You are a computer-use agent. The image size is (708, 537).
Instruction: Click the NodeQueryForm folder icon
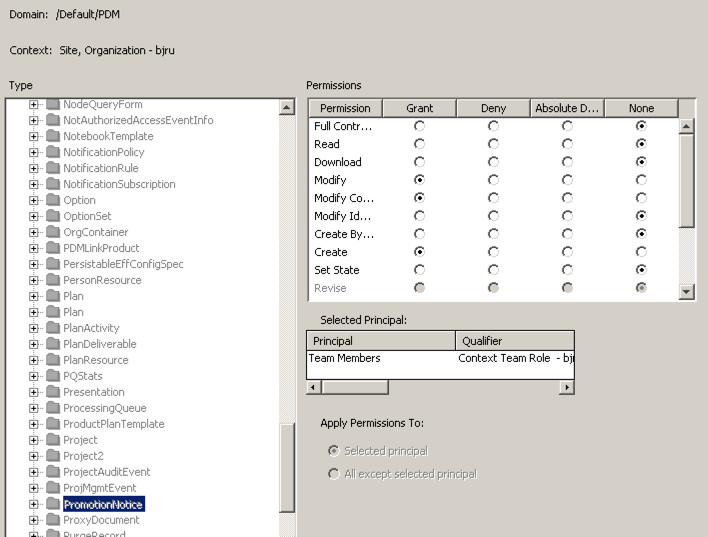pyautogui.click(x=53, y=104)
